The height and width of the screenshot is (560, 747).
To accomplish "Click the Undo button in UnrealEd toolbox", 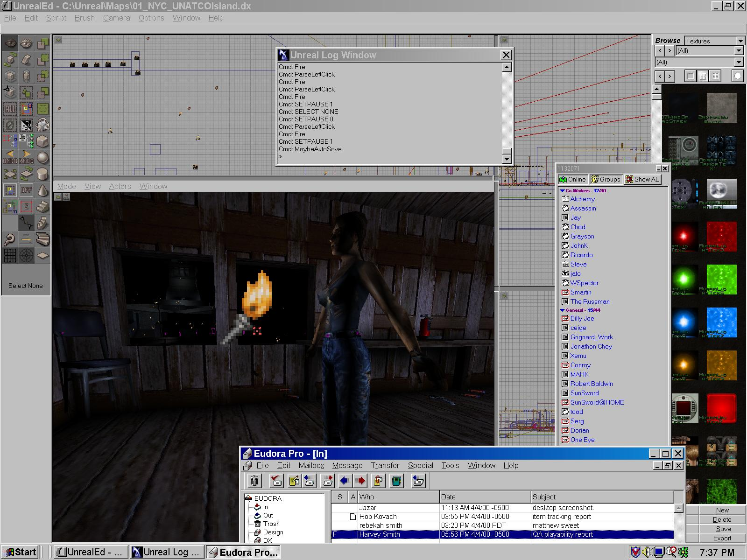I will [10, 157].
